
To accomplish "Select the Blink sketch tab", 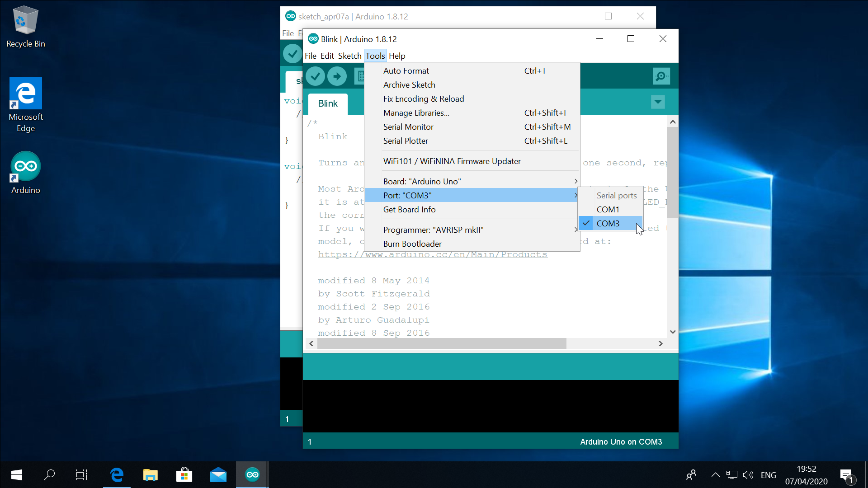I will 328,104.
